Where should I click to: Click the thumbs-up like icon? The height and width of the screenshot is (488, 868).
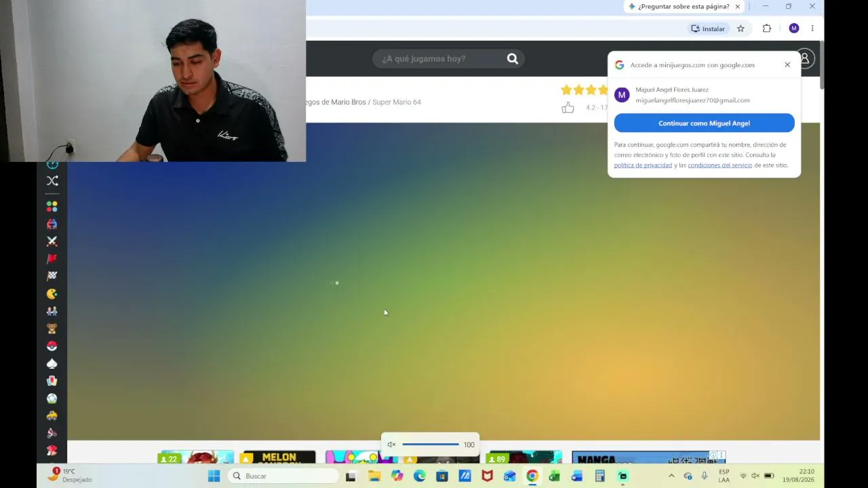tap(568, 108)
